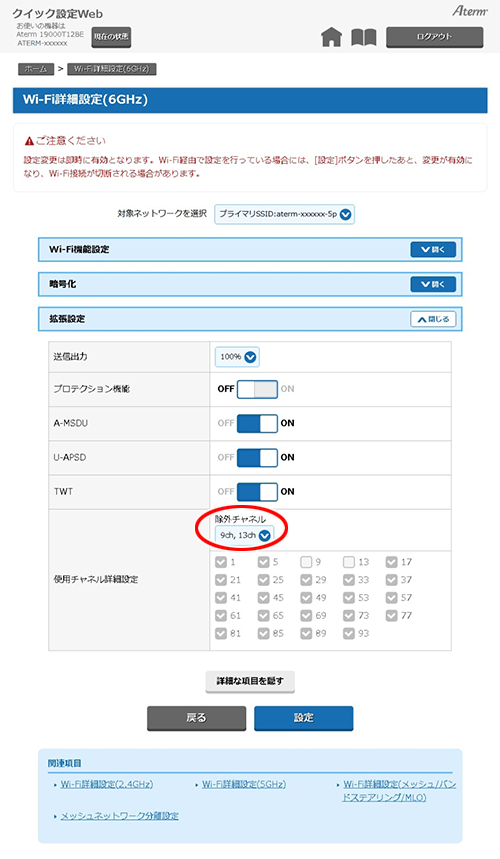Click the ご注意ください warning heading
This screenshot has width=500, height=859.
[65, 141]
